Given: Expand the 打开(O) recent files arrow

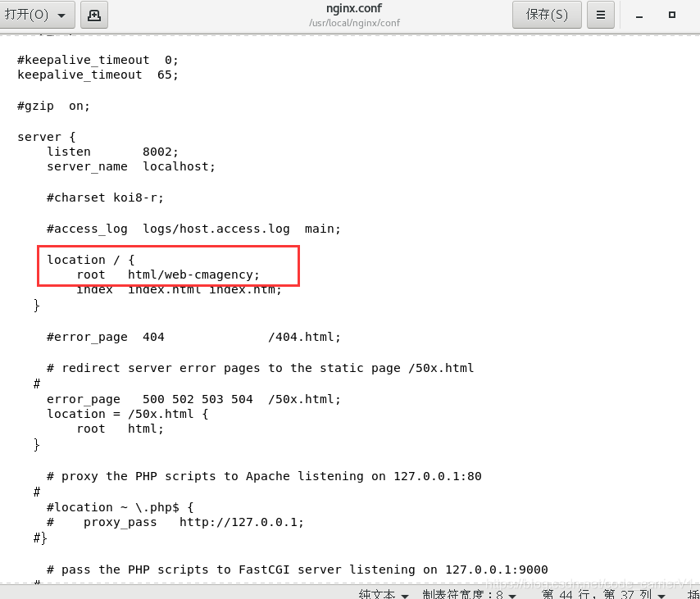Looking at the screenshot, I should (62, 16).
